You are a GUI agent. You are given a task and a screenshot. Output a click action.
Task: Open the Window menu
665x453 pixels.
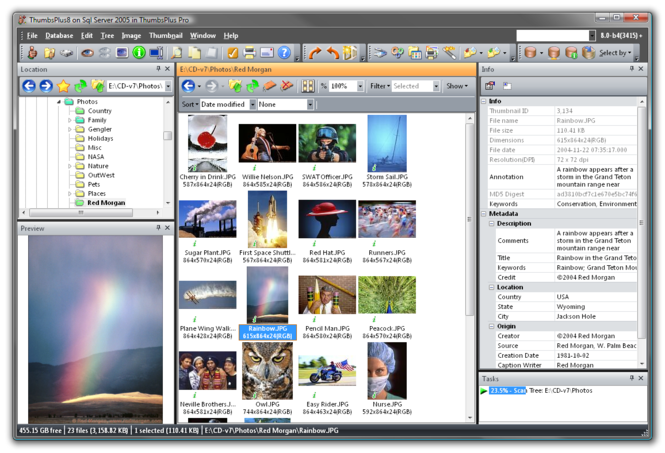point(203,36)
